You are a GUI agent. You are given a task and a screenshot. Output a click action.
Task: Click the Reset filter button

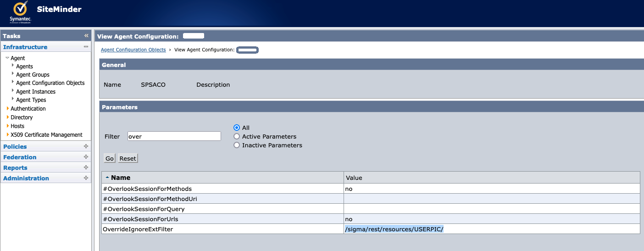128,158
